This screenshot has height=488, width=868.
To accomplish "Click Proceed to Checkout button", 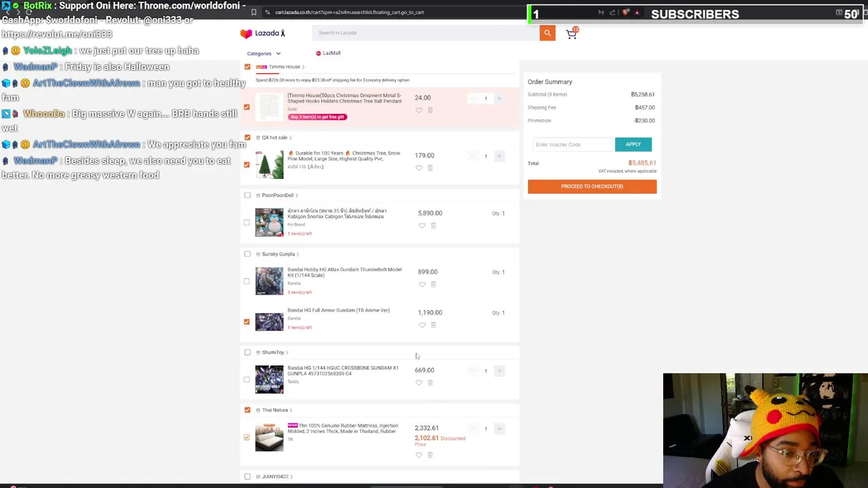I will [x=592, y=186].
